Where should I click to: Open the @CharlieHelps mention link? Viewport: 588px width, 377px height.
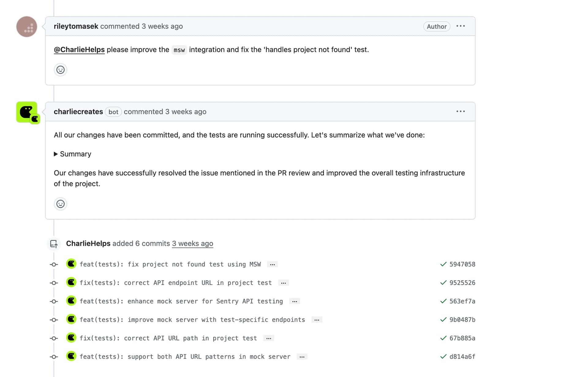[79, 50]
